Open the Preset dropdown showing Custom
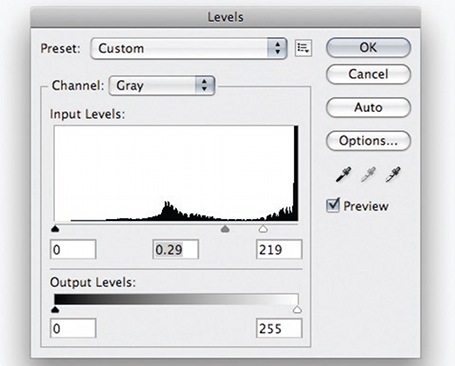The height and width of the screenshot is (366, 455). point(189,49)
